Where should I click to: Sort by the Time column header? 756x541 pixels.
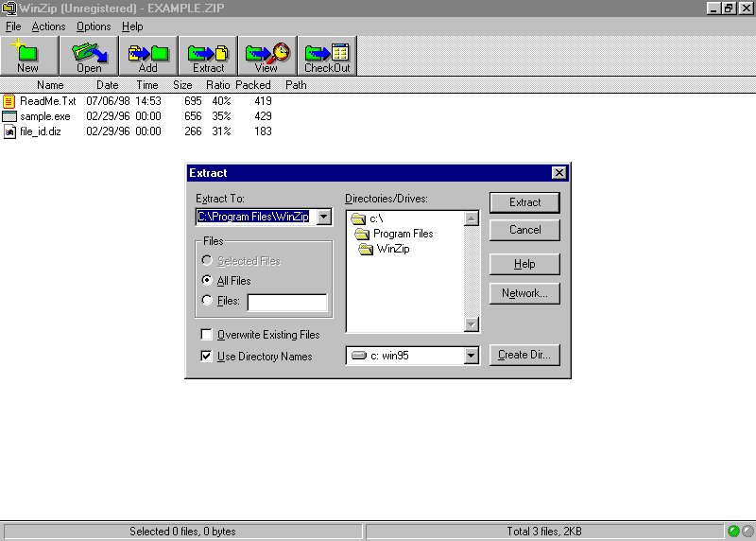point(147,85)
